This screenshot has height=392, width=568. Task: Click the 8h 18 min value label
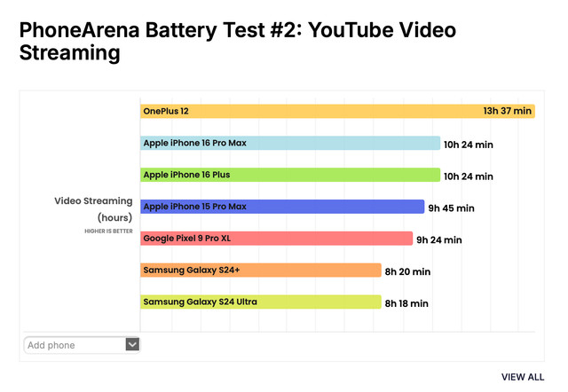tap(406, 303)
